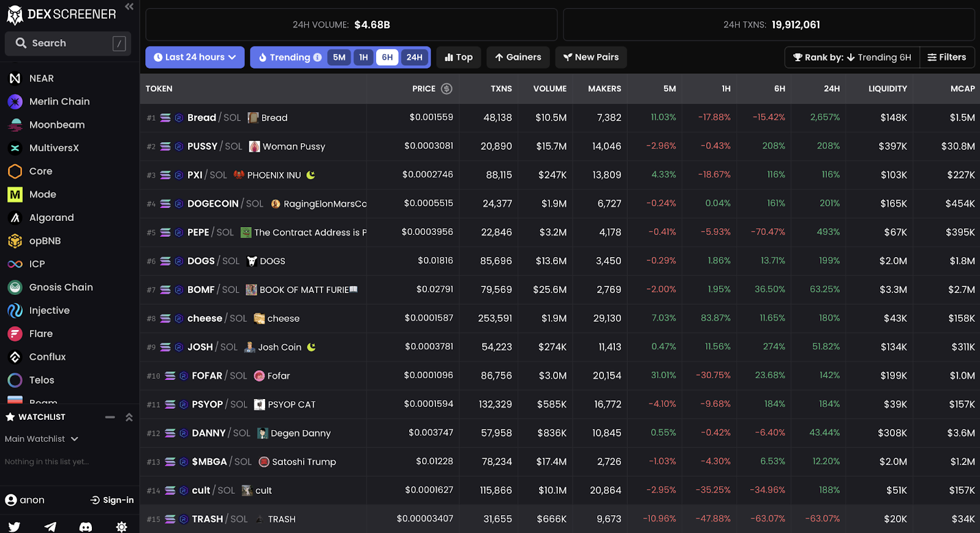Image resolution: width=980 pixels, height=533 pixels.
Task: Open the NEAR chain icon
Action: [15, 78]
